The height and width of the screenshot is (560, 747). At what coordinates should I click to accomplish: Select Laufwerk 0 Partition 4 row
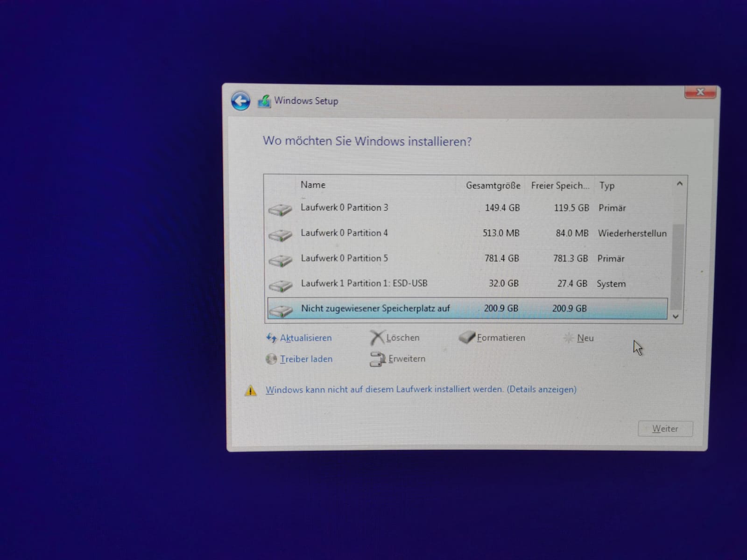coord(468,233)
